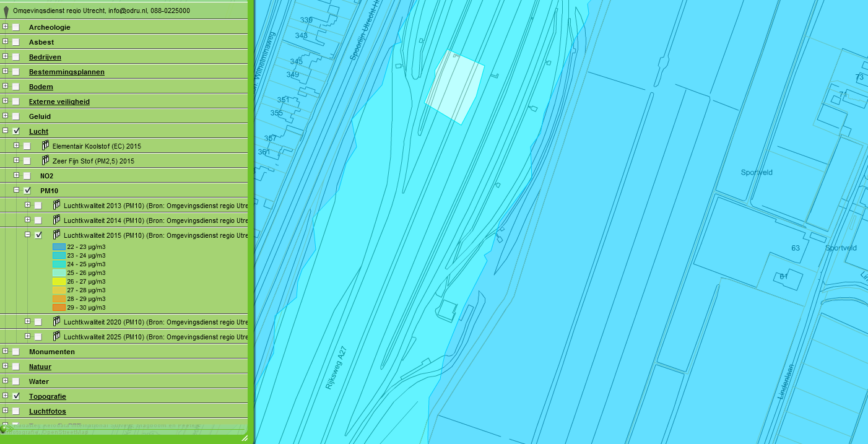Image resolution: width=868 pixels, height=444 pixels.
Task: Expand the Bodem group
Action: coord(5,86)
